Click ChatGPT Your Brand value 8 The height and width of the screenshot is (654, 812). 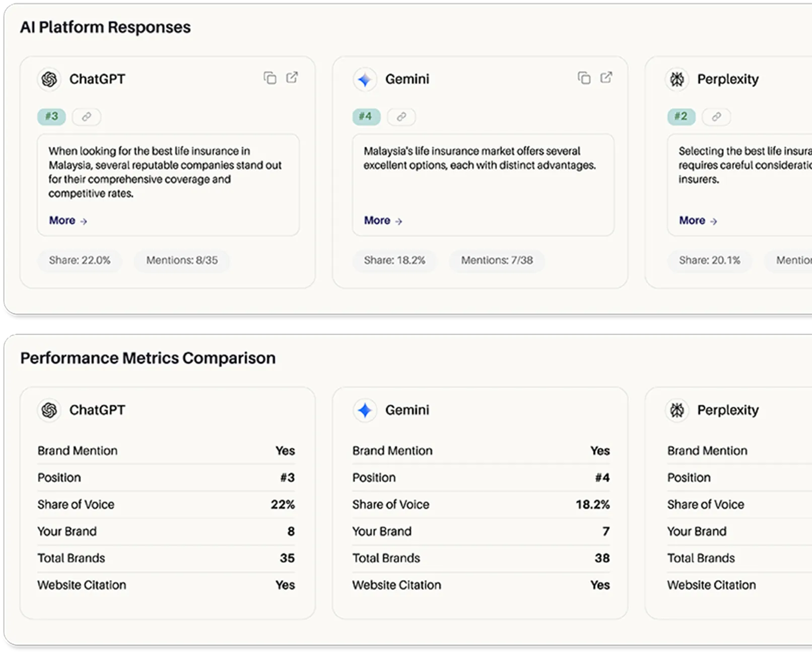[291, 532]
